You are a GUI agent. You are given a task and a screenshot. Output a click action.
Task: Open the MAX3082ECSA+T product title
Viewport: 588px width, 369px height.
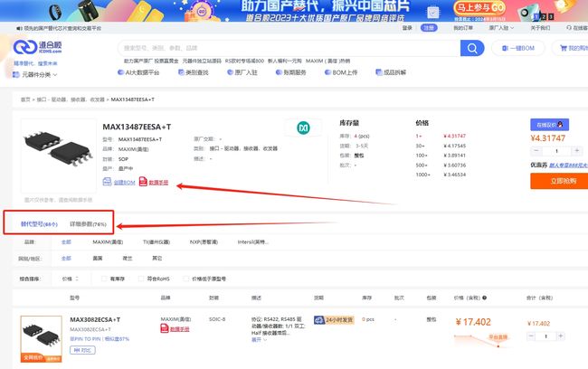pos(95,319)
